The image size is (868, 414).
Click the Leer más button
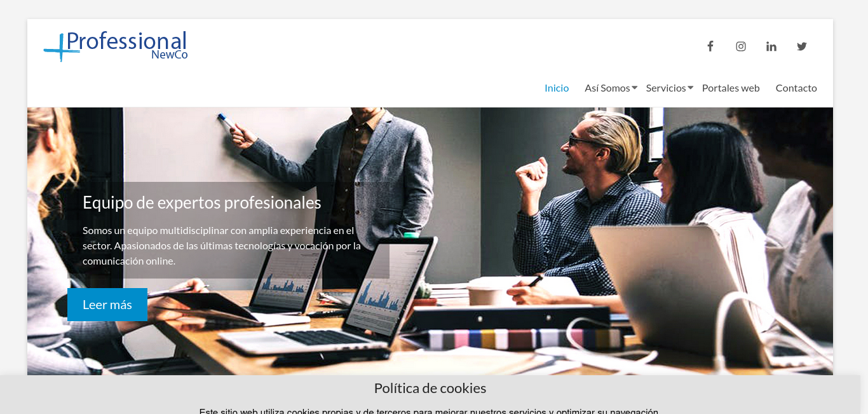[x=107, y=305]
